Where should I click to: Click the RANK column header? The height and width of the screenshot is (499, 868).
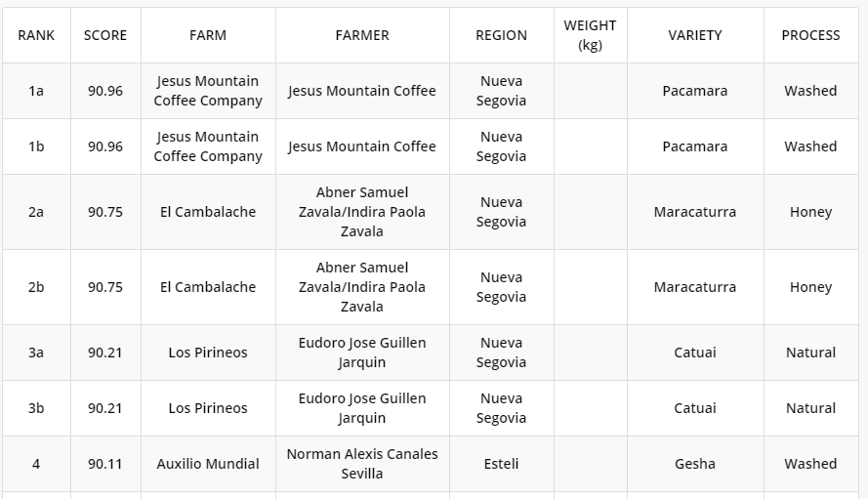(x=36, y=35)
